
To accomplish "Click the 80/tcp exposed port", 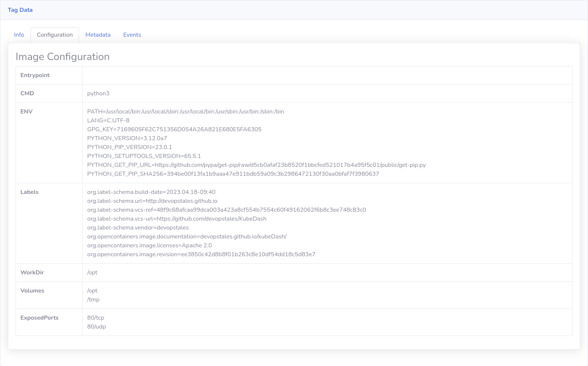I will pyautogui.click(x=96, y=318).
